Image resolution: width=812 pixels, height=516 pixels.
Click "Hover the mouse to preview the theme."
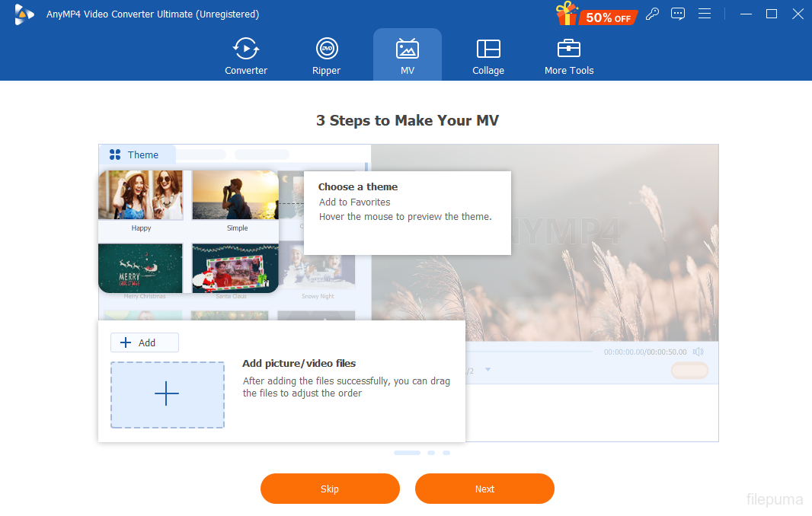click(x=405, y=216)
